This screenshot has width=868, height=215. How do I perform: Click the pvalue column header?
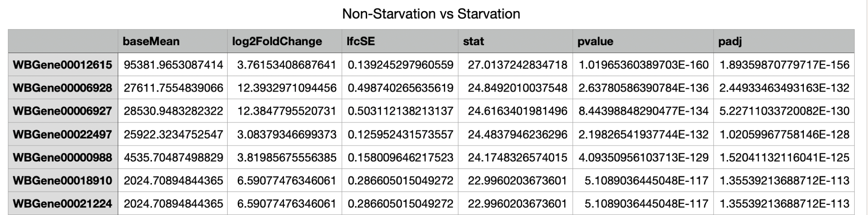[595, 42]
